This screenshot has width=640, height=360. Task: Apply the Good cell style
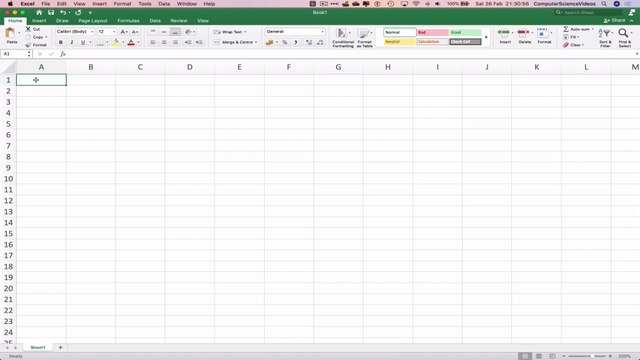pyautogui.click(x=465, y=32)
